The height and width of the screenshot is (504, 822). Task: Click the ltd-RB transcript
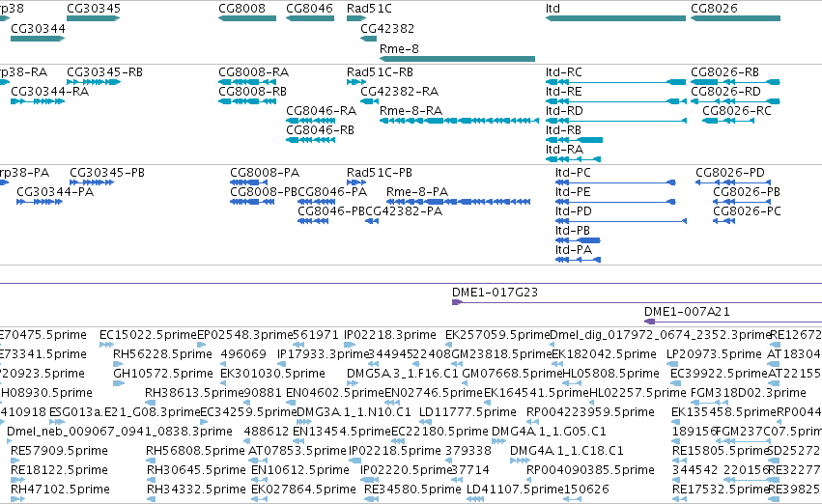(x=574, y=140)
